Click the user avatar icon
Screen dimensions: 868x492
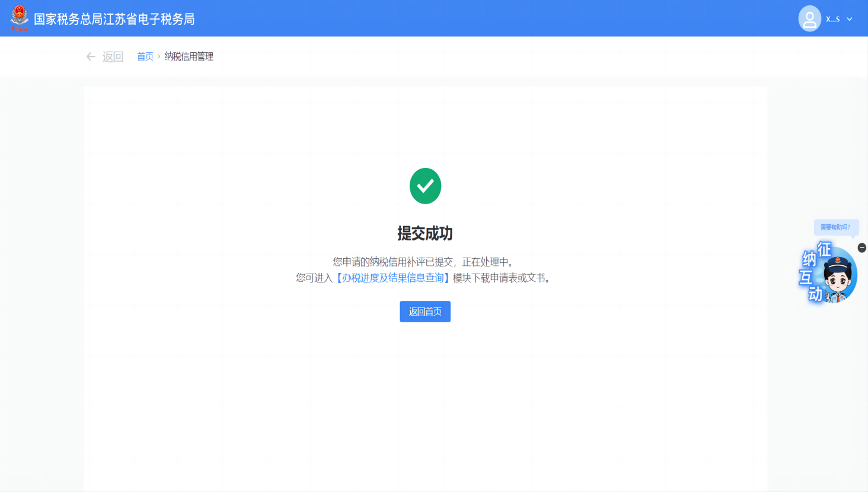click(x=809, y=18)
